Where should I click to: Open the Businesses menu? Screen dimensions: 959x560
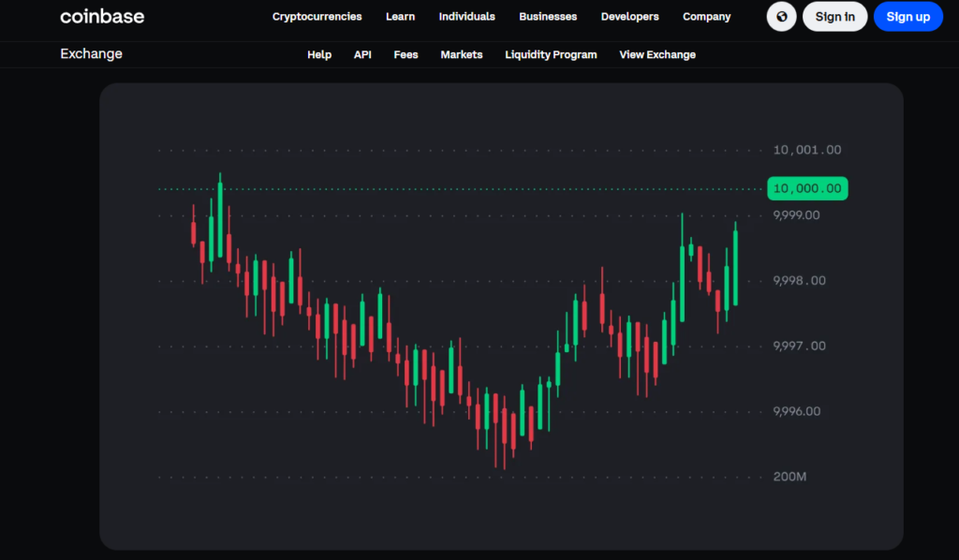coord(548,17)
